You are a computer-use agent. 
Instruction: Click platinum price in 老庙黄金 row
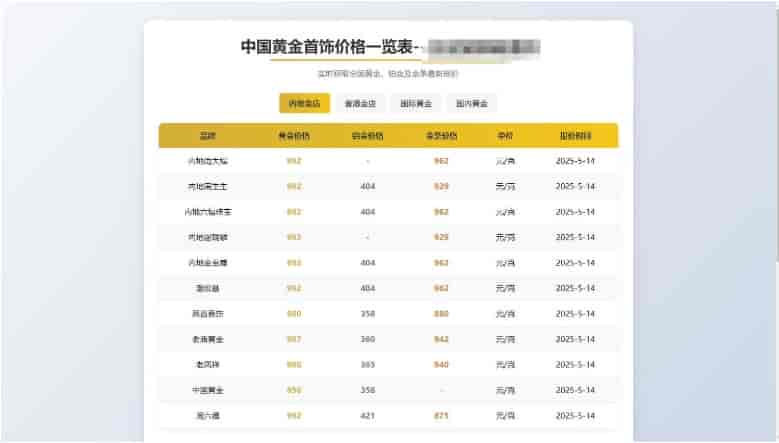[x=368, y=339]
